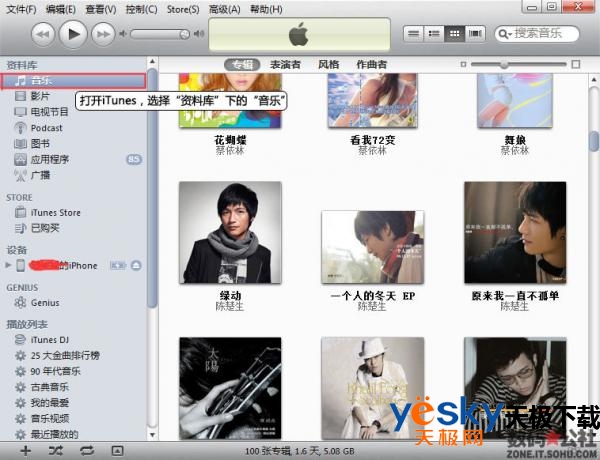
Task: Click the sidebar scrollbar down arrow
Action: tap(152, 435)
